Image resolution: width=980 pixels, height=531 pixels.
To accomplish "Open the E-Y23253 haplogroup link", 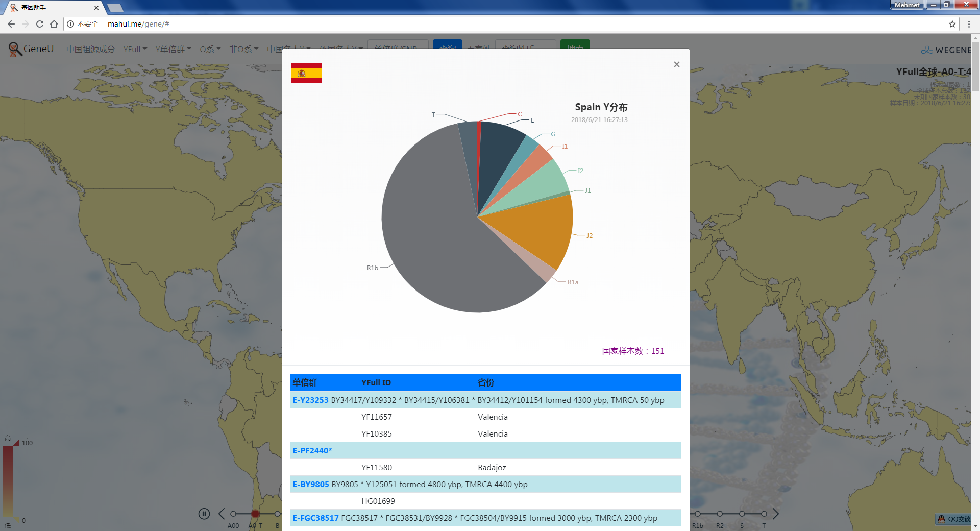I will [310, 400].
